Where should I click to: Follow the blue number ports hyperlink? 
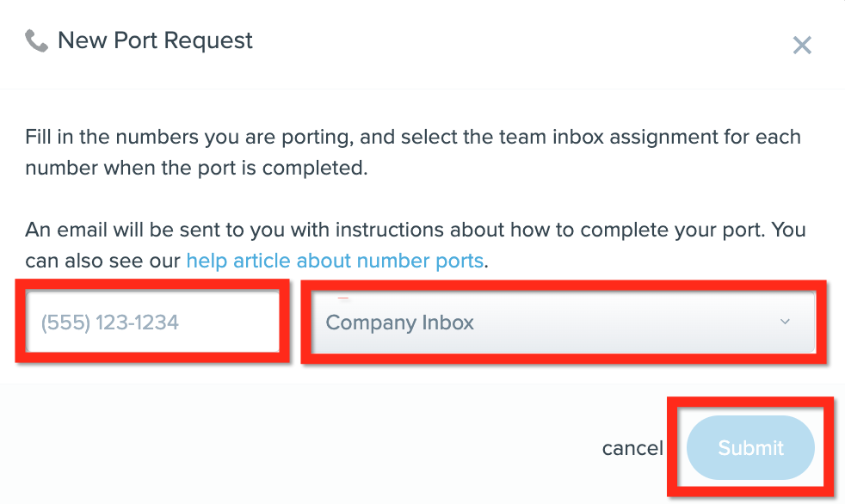(335, 261)
